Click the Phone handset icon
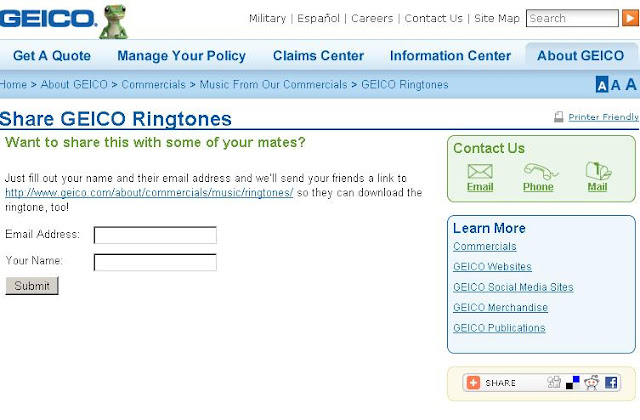This screenshot has width=640, height=420. [540, 171]
